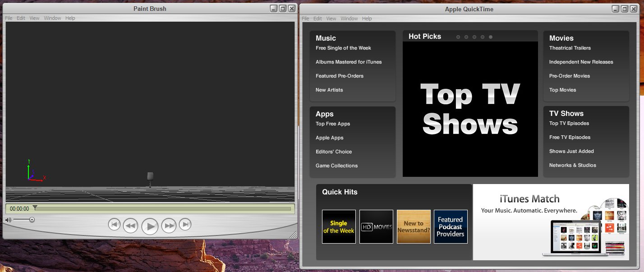Open Game Collections link
Viewport: 644px width, 272px height.
pos(336,166)
